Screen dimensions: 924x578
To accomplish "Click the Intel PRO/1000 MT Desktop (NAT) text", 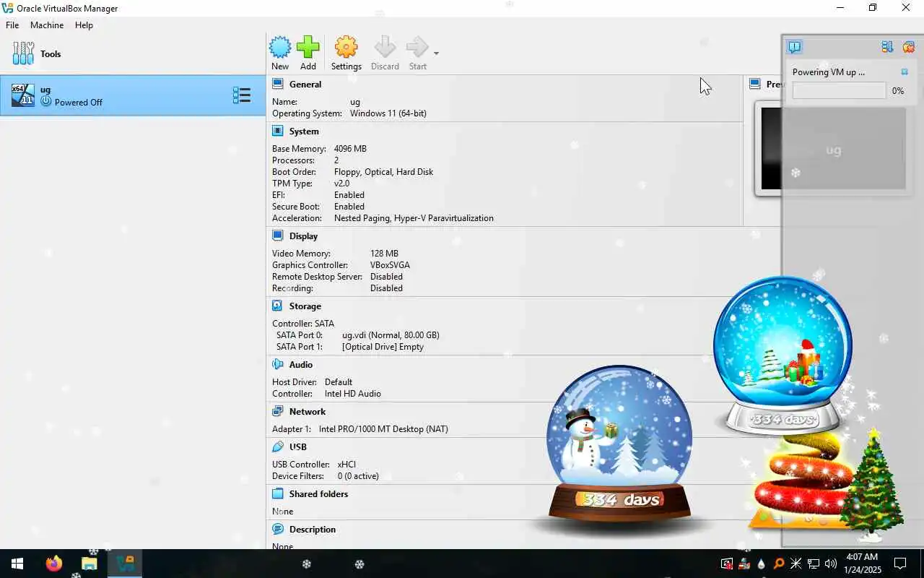I will [x=383, y=429].
